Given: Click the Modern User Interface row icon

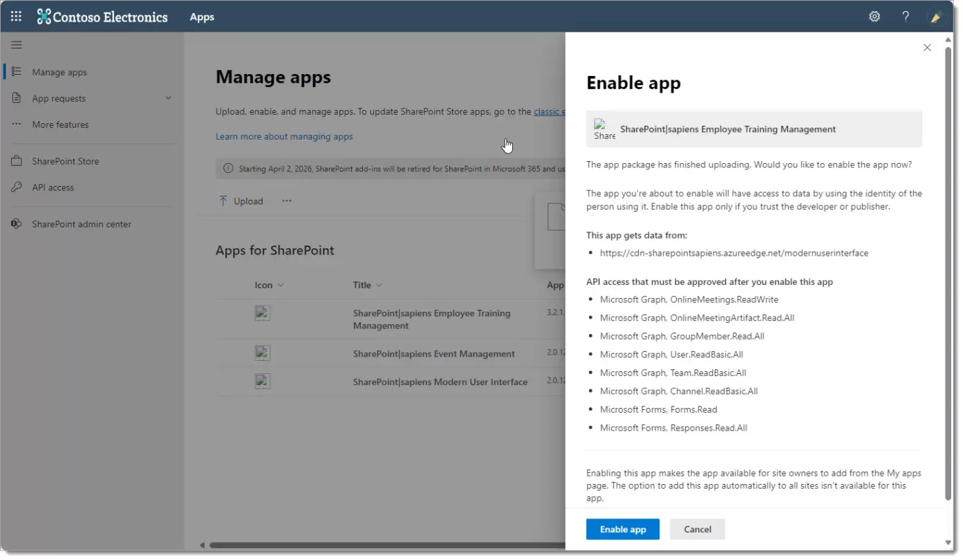Looking at the screenshot, I should point(262,381).
